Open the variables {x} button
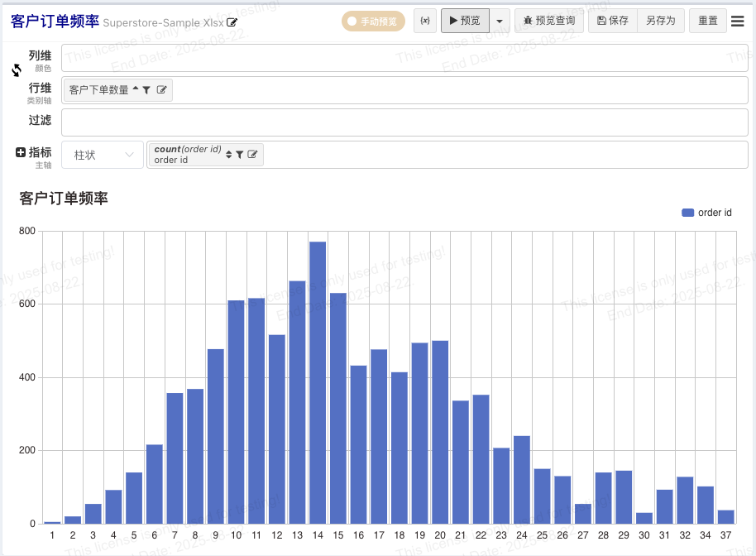Screen dimensions: 756x556 click(425, 21)
